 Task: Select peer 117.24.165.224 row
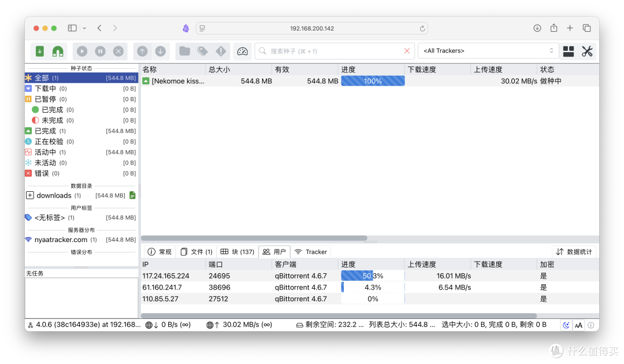[x=370, y=276]
